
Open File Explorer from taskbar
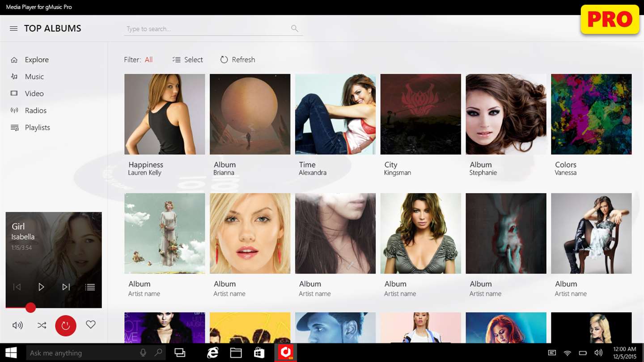pos(236,353)
